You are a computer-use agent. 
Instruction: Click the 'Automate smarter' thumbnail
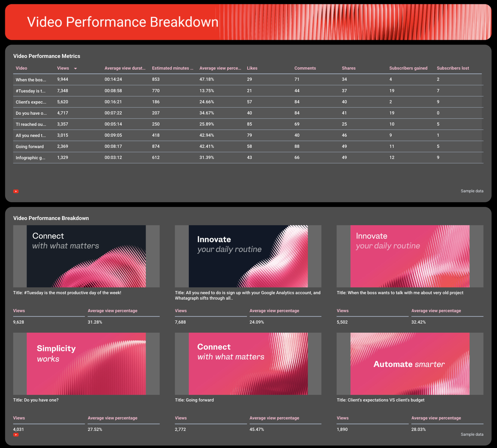click(410, 364)
